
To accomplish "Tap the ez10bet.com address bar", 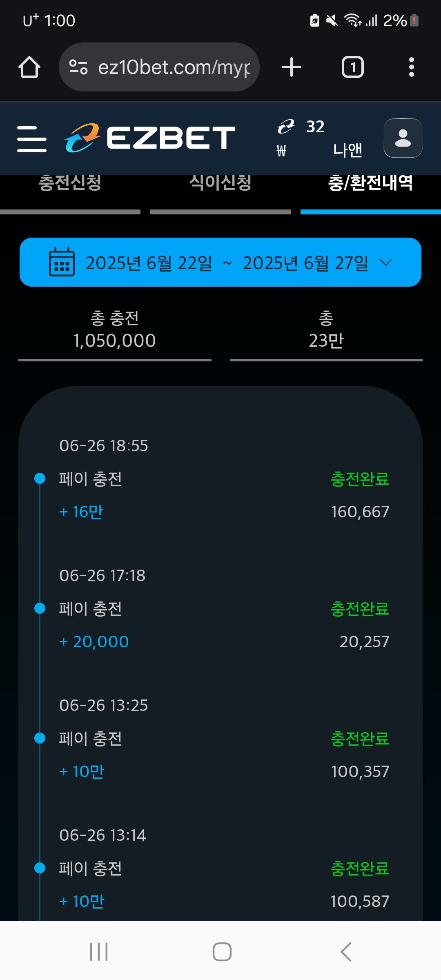I will pos(174,67).
